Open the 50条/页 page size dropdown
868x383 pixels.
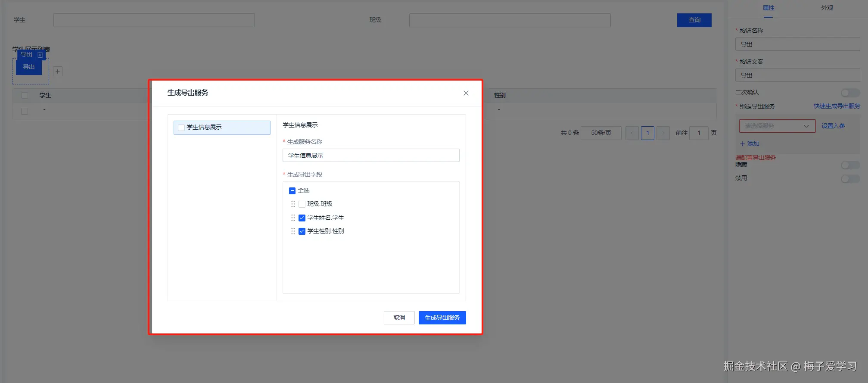[601, 133]
